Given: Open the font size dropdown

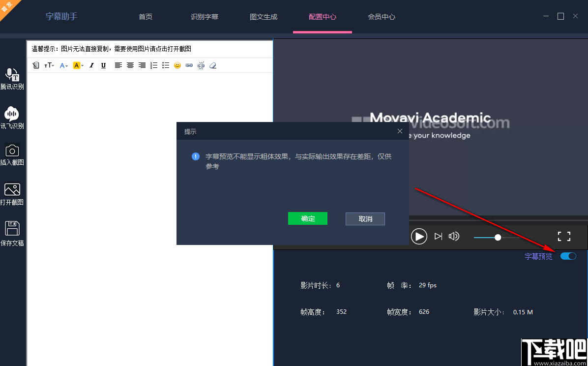Looking at the screenshot, I should pyautogui.click(x=49, y=65).
